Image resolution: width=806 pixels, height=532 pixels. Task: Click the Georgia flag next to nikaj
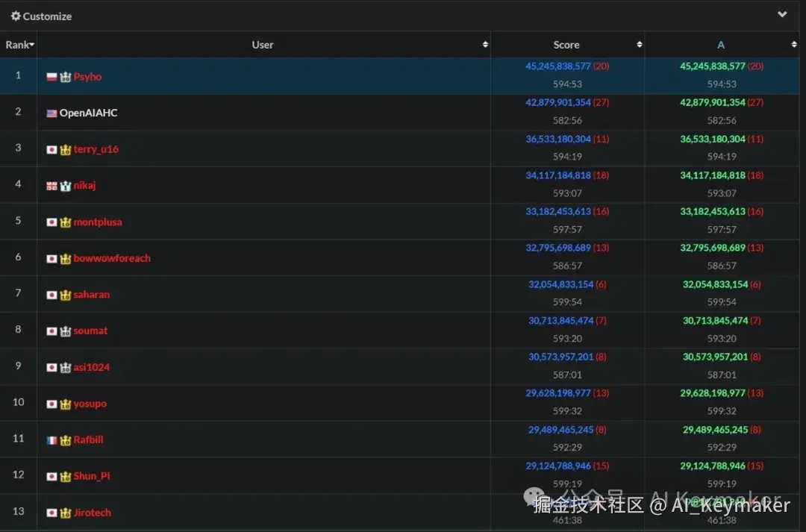pos(51,185)
